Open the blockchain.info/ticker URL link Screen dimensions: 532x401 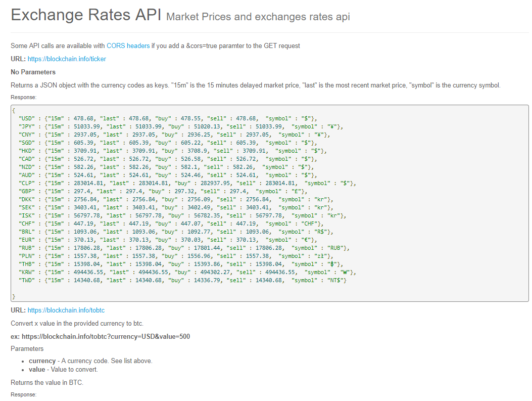[67, 59]
